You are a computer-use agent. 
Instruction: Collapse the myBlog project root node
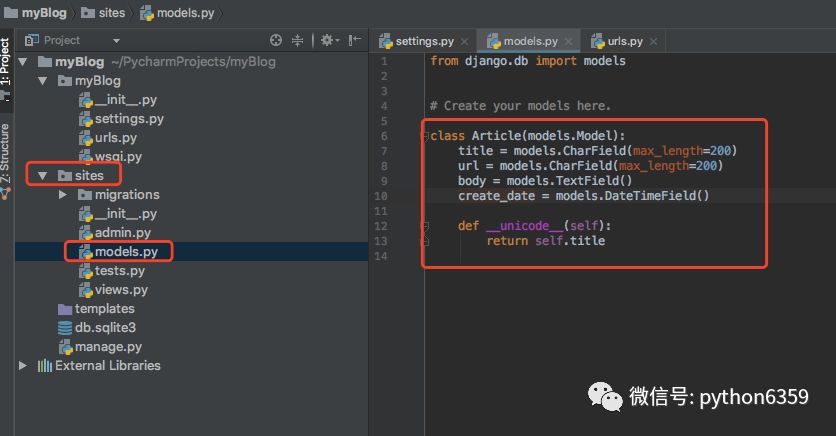pyautogui.click(x=23, y=62)
